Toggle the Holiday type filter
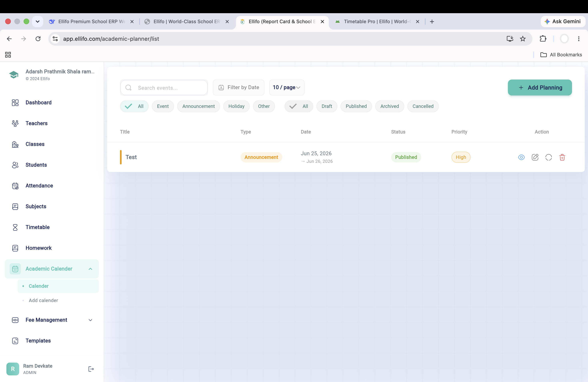 pyautogui.click(x=236, y=106)
